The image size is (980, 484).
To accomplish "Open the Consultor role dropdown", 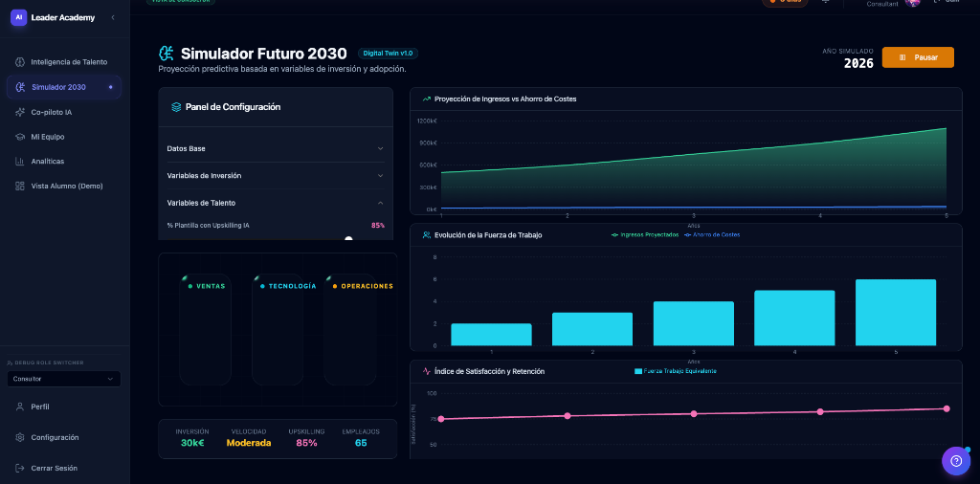I will coord(64,379).
